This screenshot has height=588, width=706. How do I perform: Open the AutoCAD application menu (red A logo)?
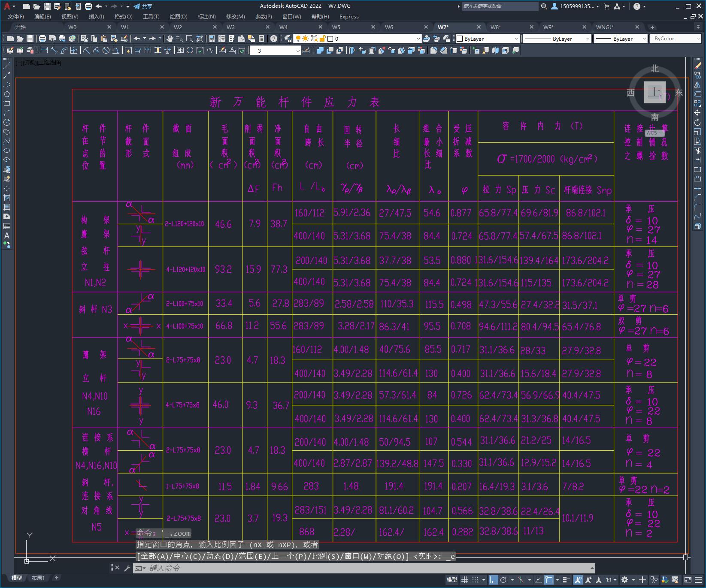point(7,6)
